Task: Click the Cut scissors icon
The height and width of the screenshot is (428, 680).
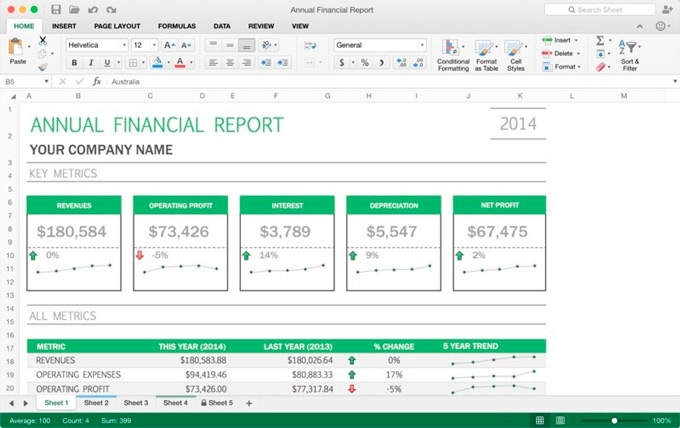Action: click(x=43, y=41)
